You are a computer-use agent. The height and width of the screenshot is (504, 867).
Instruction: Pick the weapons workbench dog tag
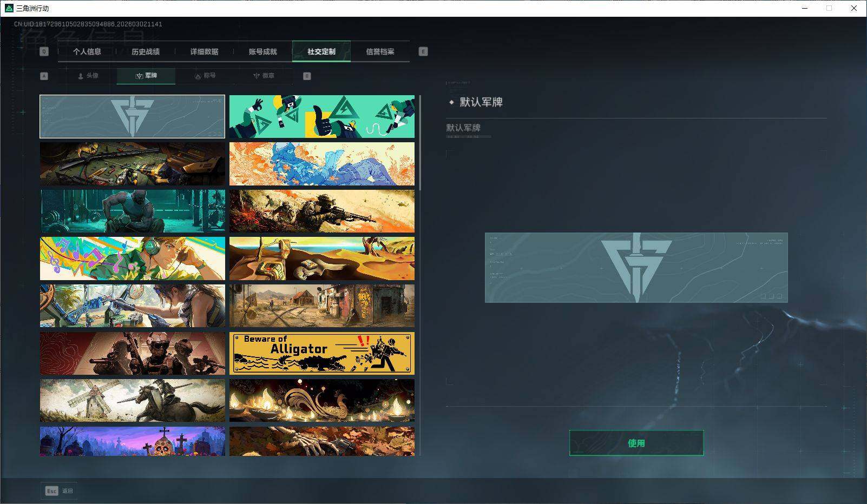coord(132,164)
